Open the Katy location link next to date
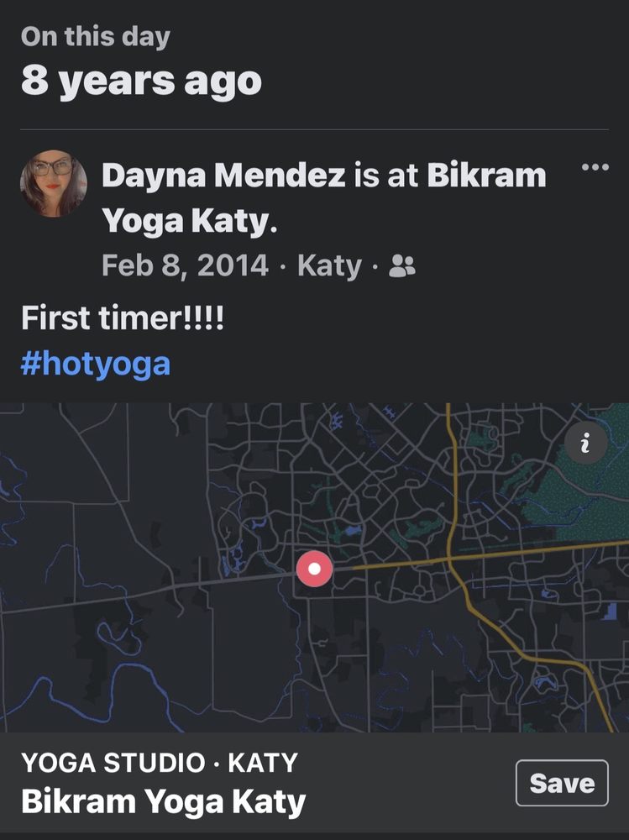The height and width of the screenshot is (840, 629). point(329,266)
